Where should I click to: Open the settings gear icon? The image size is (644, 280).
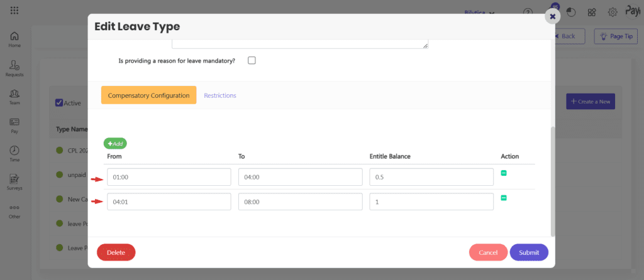coord(612,12)
